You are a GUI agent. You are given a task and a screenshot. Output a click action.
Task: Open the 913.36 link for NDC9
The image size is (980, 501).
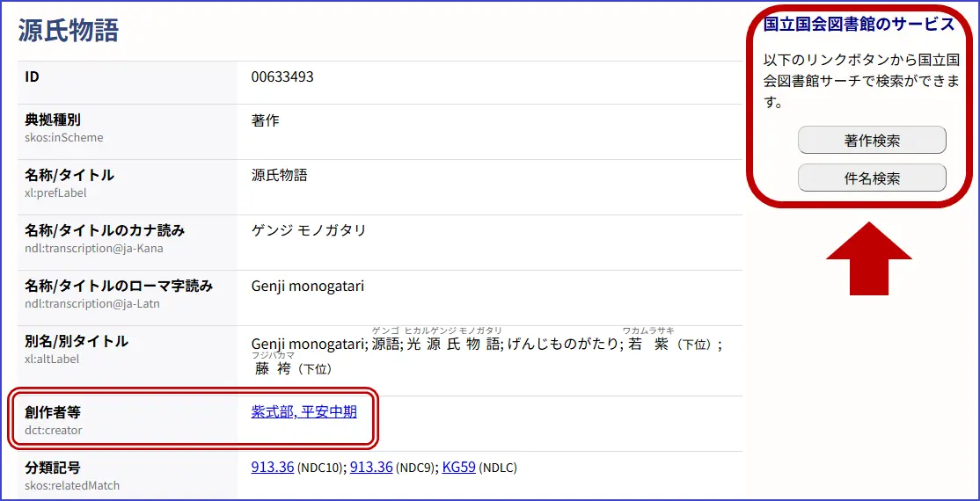370,467
